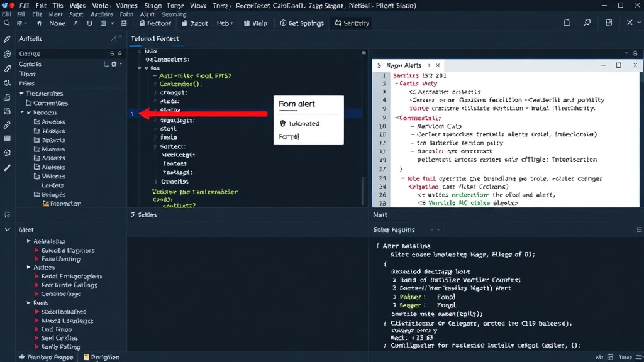Viewport: 644px width, 362px height.
Task: Click the round icon on the Desige row
Action: coord(119,53)
